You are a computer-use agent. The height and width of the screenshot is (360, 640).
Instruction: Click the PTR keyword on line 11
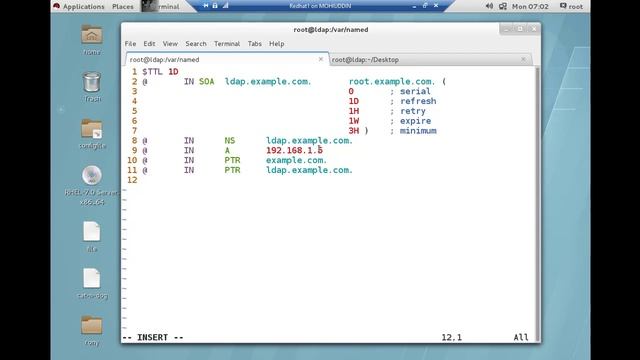pos(232,170)
